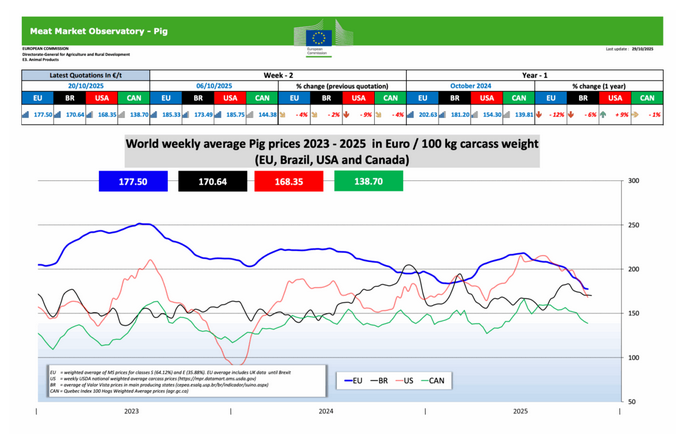676x434 pixels.
Task: Open the mpr.datamart.ams.usda.gov source link
Action: (232, 379)
